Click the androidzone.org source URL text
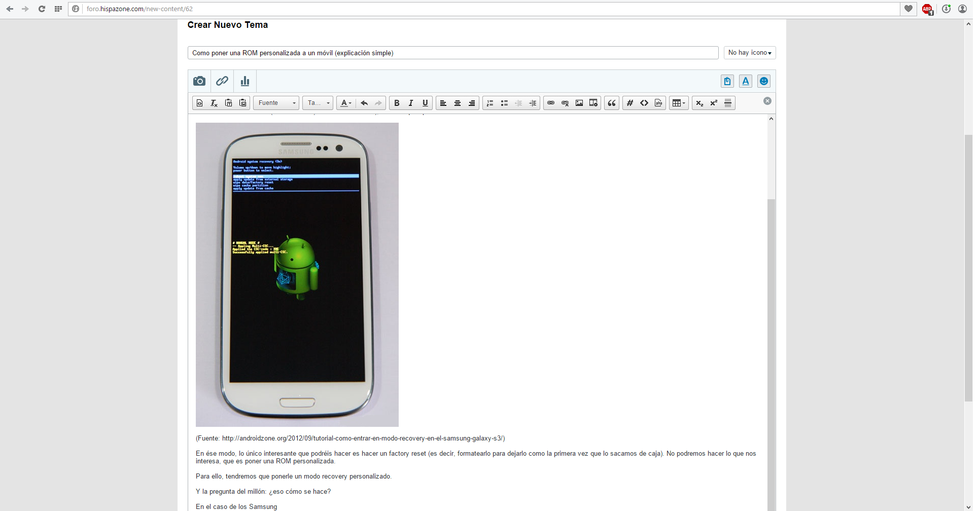Viewport: 980px width, 511px height. coord(362,439)
